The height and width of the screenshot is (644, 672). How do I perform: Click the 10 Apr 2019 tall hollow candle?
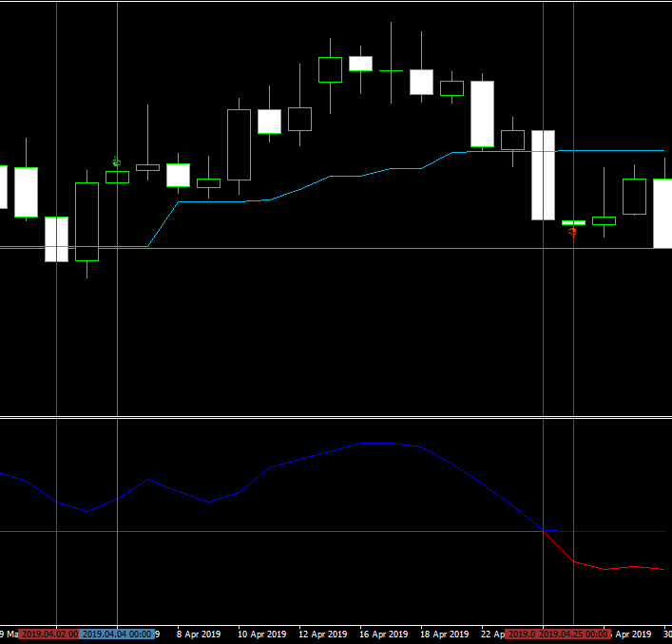pos(240,144)
